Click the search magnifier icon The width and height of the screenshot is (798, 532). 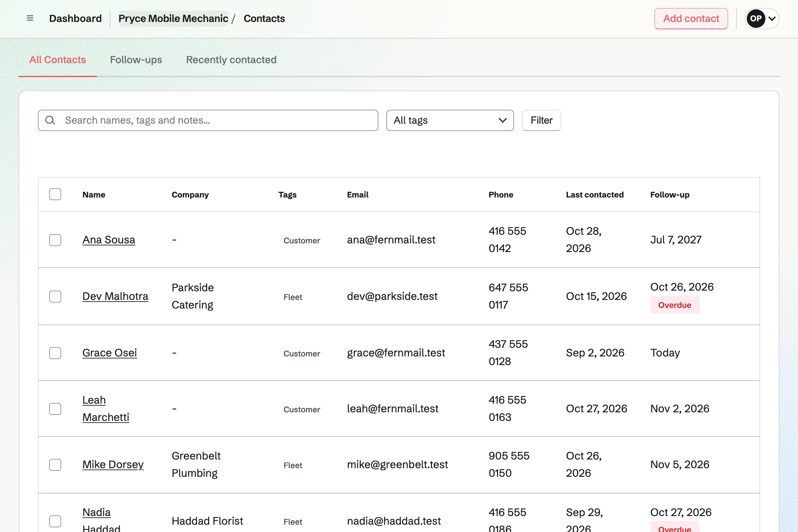(50, 120)
